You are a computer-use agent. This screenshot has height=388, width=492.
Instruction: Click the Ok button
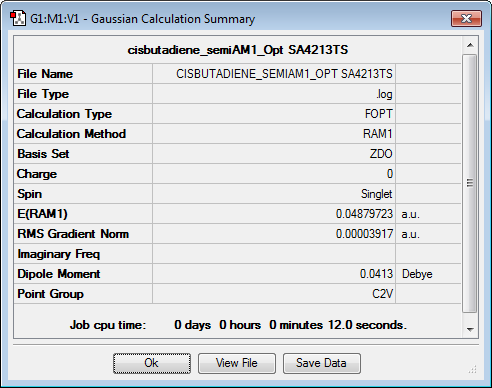pyautogui.click(x=152, y=363)
